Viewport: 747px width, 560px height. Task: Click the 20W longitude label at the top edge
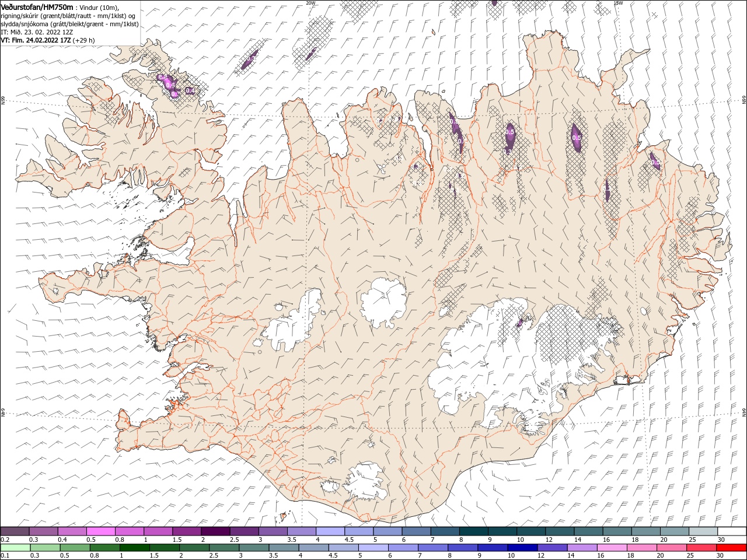pyautogui.click(x=310, y=3)
